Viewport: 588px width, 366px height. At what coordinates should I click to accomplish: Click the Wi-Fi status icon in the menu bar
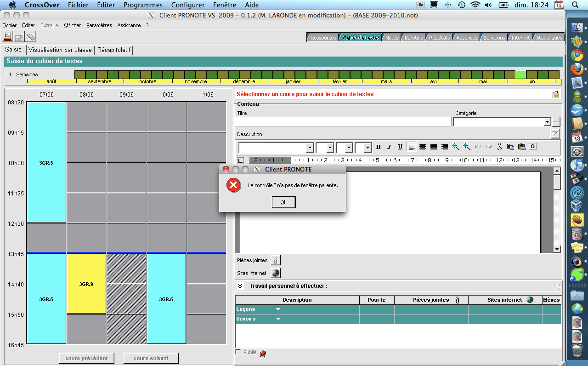click(x=475, y=5)
